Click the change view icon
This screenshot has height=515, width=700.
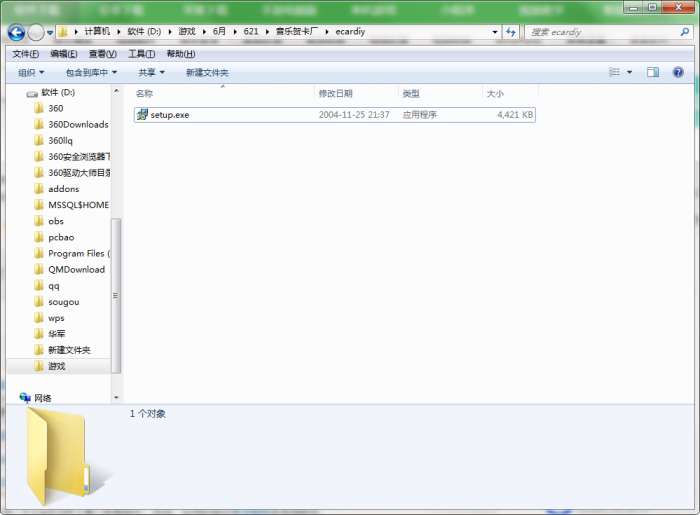point(615,72)
